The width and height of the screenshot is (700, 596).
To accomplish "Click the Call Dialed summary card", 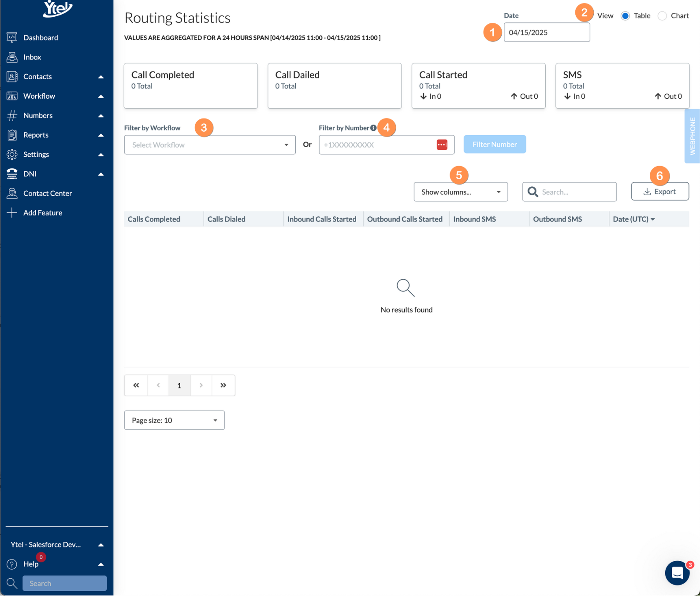I will tap(335, 86).
